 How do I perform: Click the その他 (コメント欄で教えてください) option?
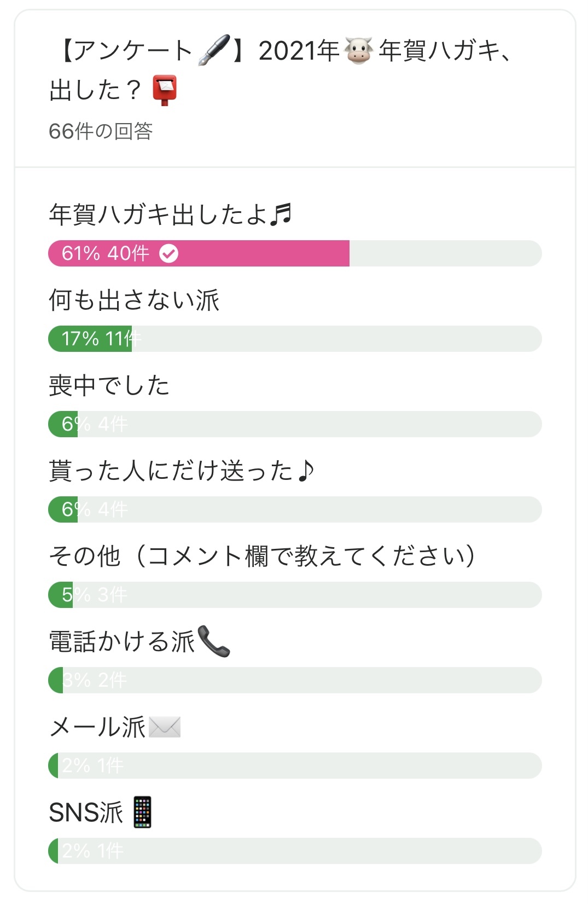coord(263,556)
